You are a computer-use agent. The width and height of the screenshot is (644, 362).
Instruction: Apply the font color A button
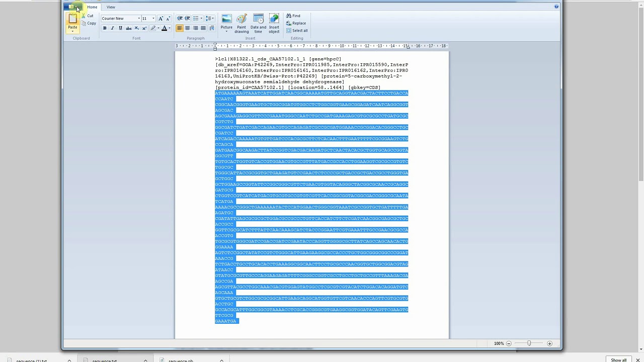164,28
